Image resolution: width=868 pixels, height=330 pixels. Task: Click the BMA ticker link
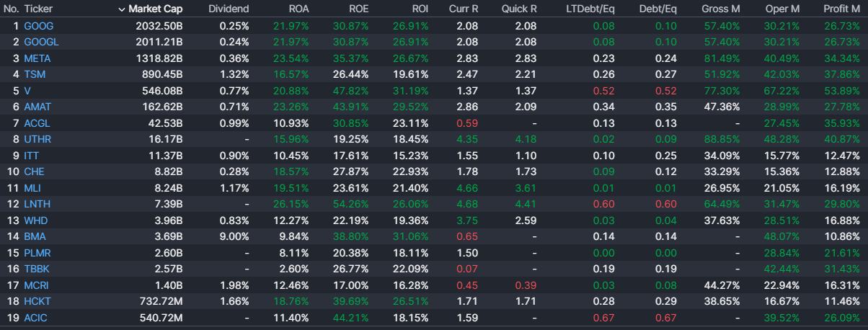coord(35,236)
